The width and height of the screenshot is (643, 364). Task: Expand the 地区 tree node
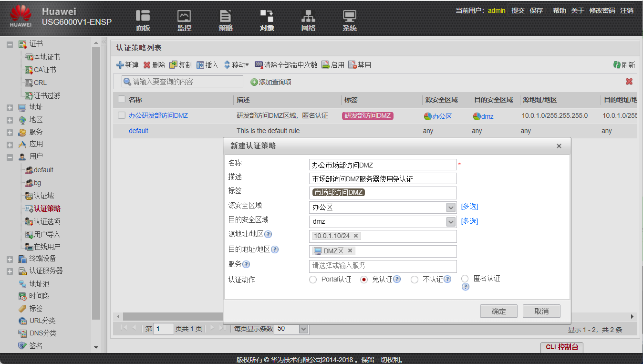[x=10, y=120]
